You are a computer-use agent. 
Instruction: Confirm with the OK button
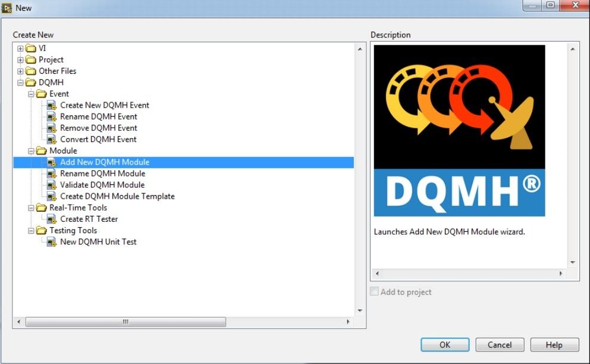click(x=445, y=345)
